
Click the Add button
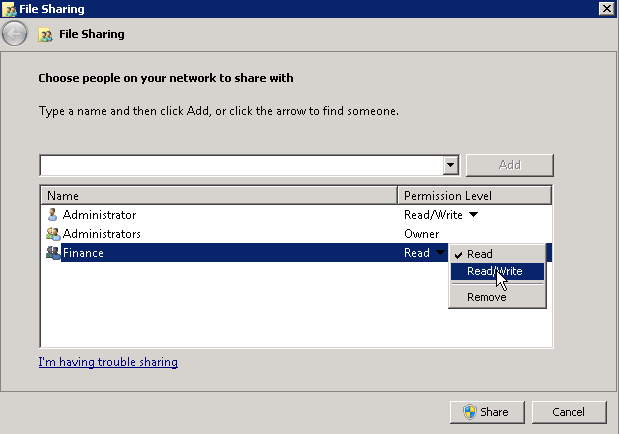pos(510,165)
